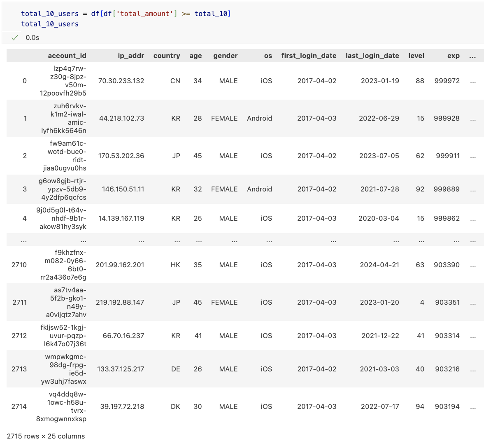Click last login date 2024-04-21
This screenshot has width=484, height=448.
[x=379, y=265]
